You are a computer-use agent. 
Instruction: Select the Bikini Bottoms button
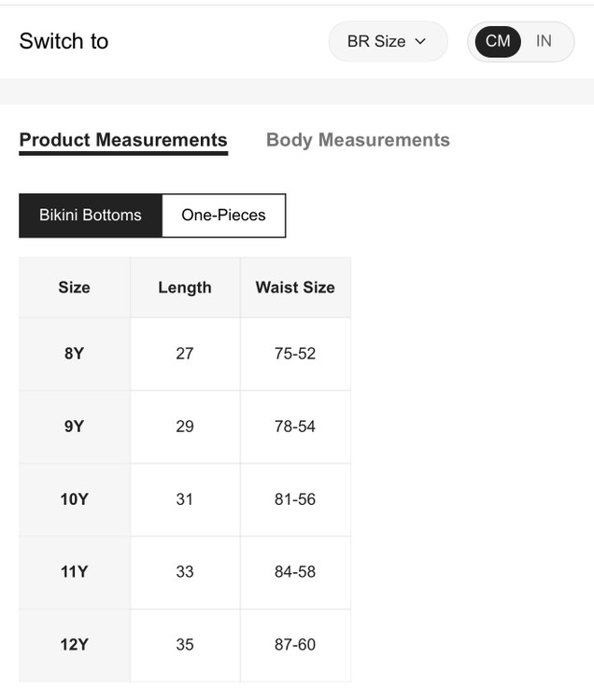click(91, 216)
